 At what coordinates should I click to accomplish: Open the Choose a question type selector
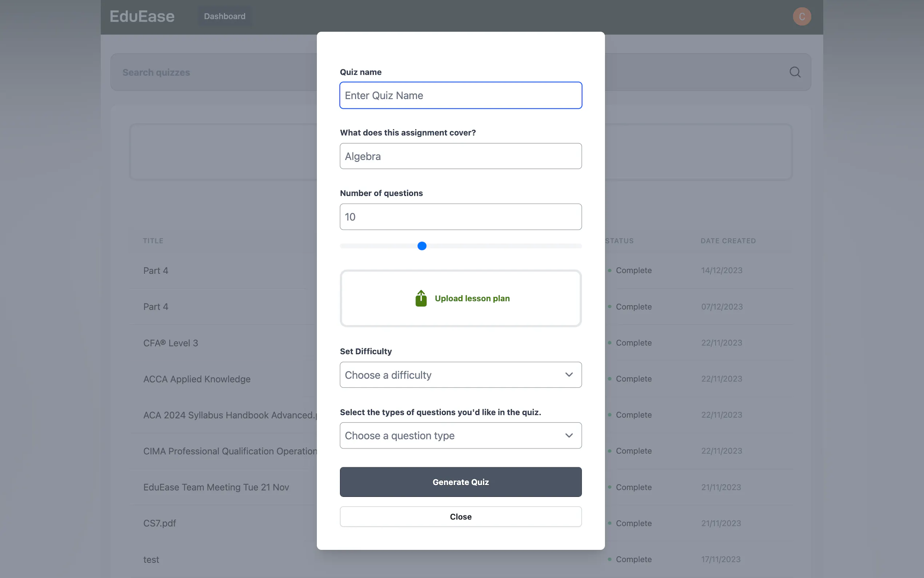tap(451, 435)
